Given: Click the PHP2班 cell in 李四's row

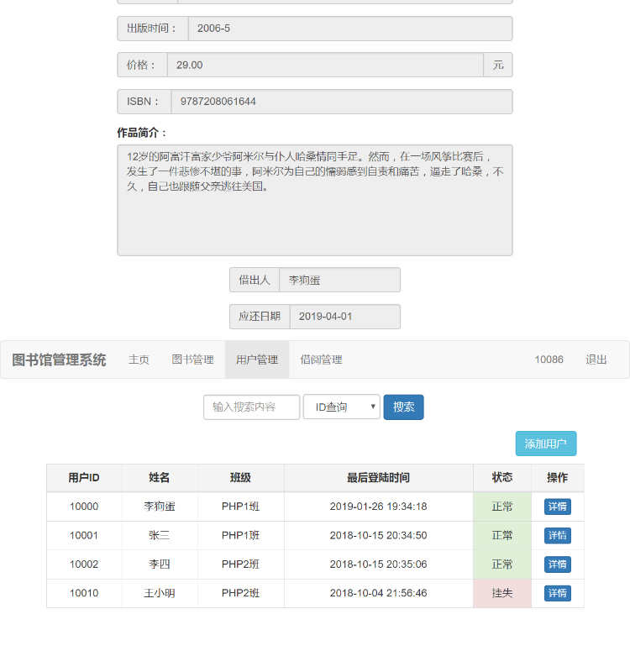Looking at the screenshot, I should [x=240, y=564].
